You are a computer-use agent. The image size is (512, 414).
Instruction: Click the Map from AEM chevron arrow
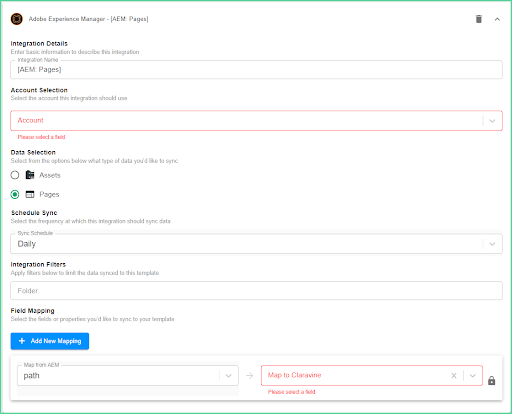(x=228, y=376)
